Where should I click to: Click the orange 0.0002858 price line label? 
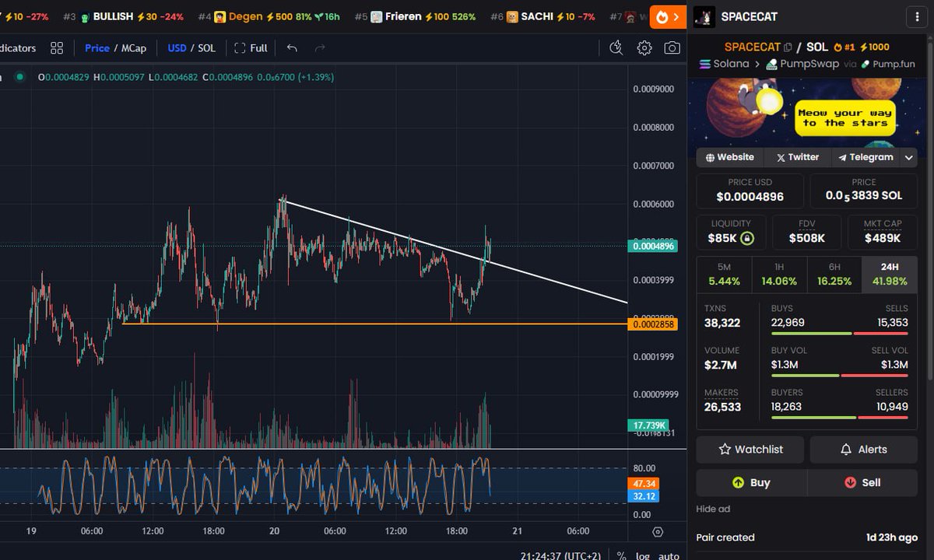(652, 324)
